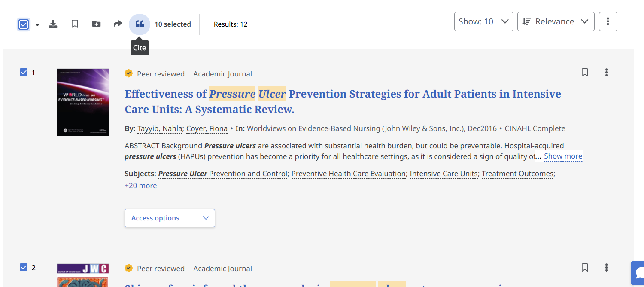Bookmark result 2 article
Viewport: 644px width, 287px height.
click(585, 268)
